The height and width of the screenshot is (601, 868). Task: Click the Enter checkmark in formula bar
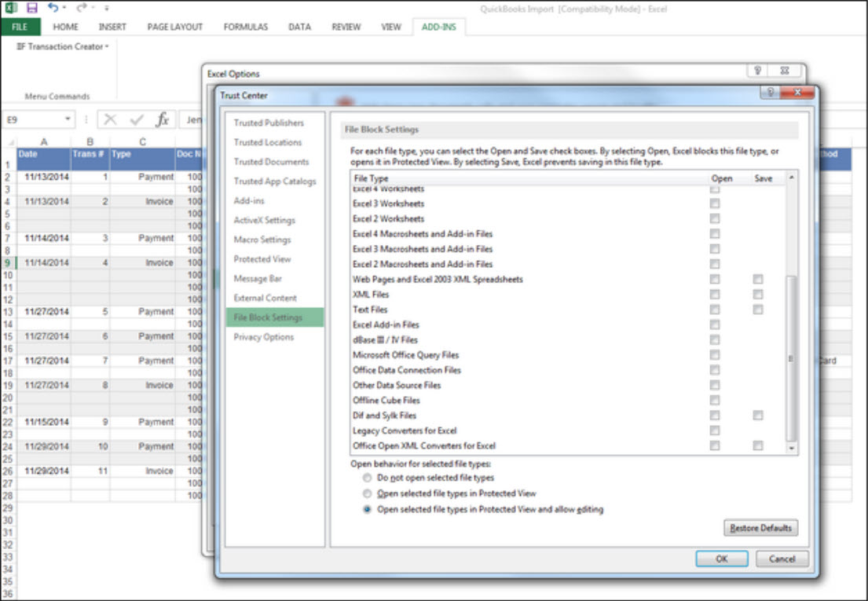[x=136, y=119]
